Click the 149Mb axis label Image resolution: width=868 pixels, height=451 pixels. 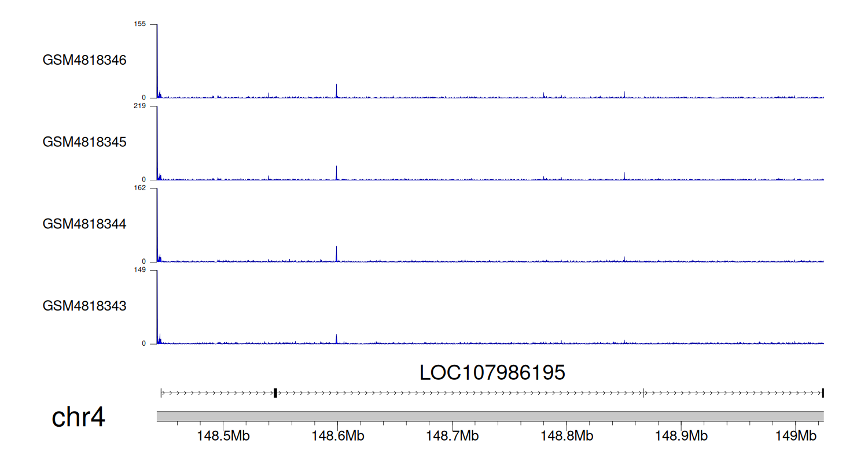795,435
